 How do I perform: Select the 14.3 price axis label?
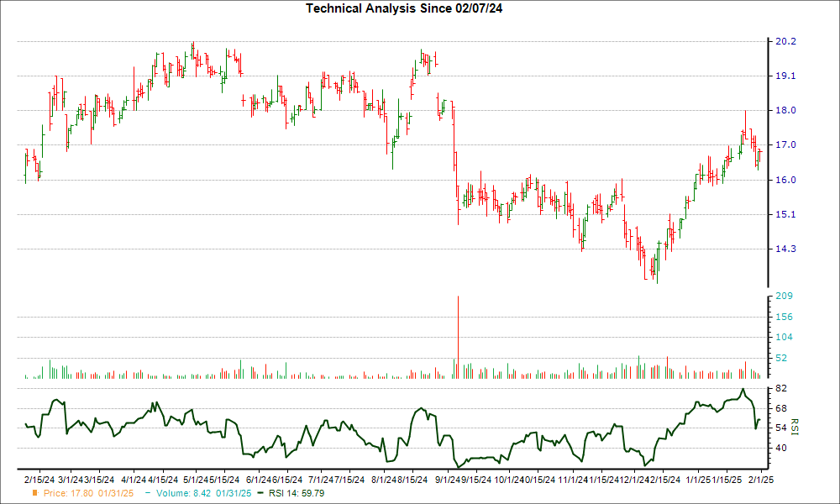pos(785,249)
